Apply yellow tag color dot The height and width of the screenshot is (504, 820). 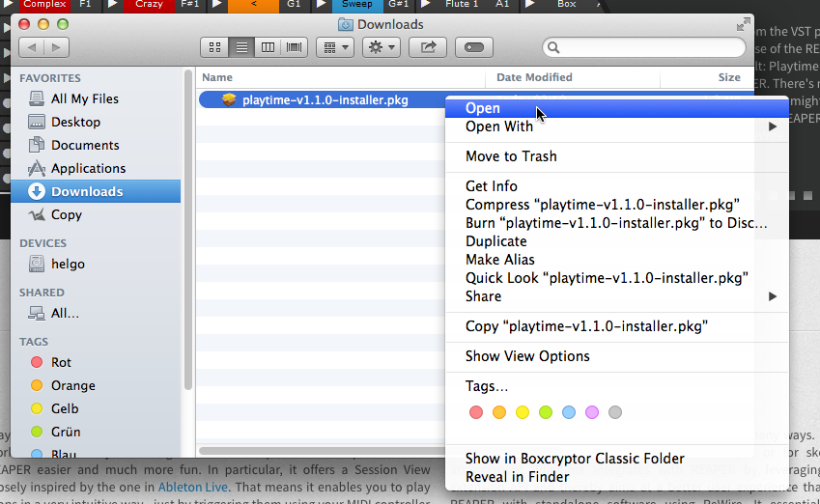tap(523, 412)
